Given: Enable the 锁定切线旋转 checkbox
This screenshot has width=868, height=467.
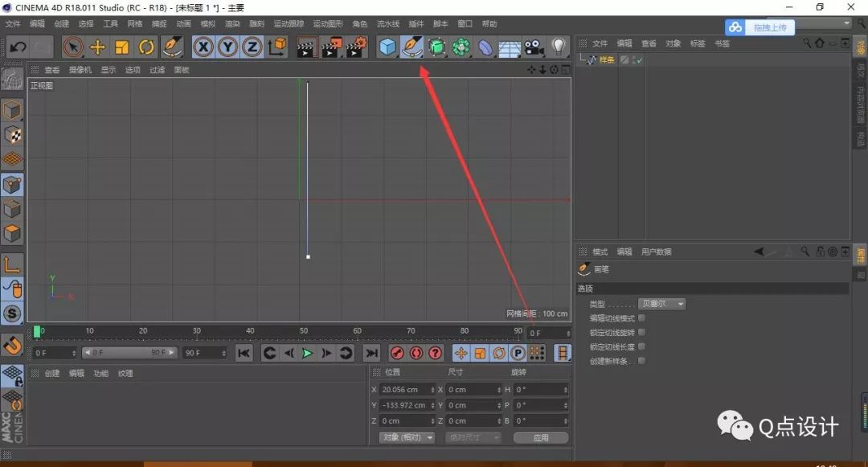Looking at the screenshot, I should click(641, 332).
